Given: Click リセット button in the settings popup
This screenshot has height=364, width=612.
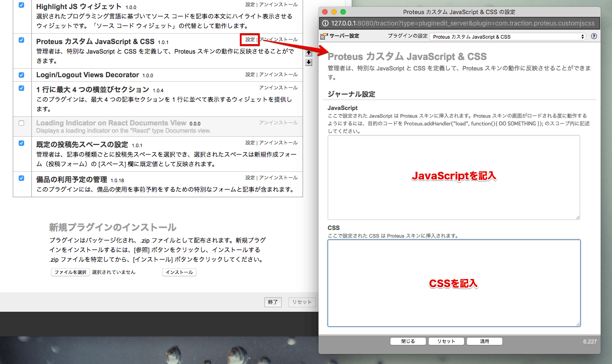Looking at the screenshot, I should pyautogui.click(x=446, y=341).
